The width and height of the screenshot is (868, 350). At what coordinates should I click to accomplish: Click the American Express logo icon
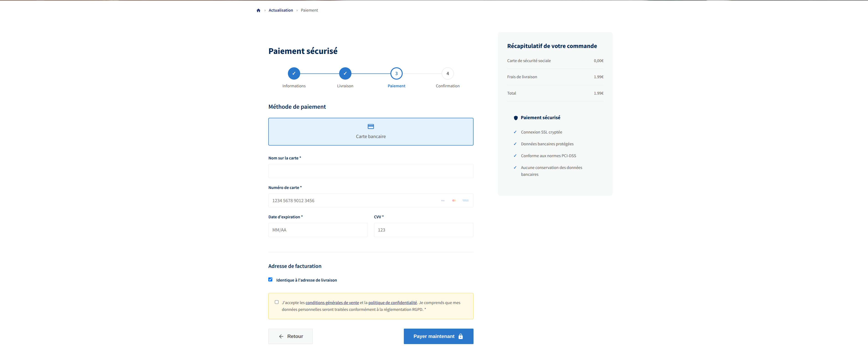point(465,201)
